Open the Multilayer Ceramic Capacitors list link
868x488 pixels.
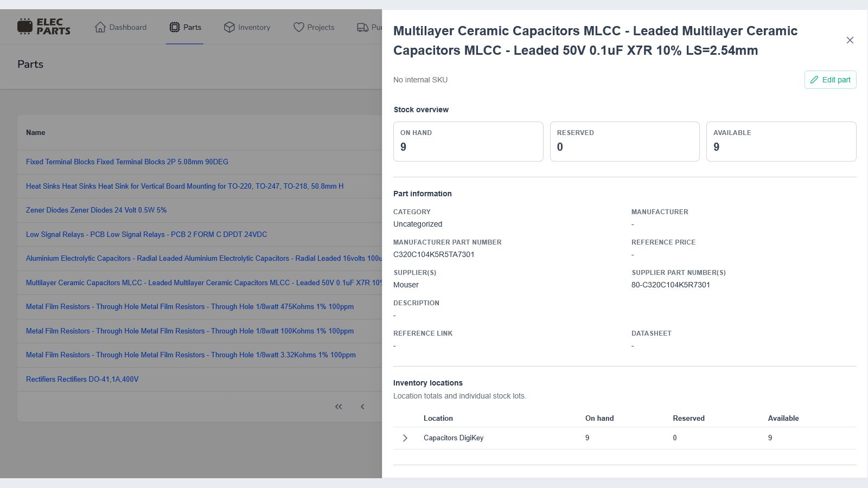click(204, 282)
